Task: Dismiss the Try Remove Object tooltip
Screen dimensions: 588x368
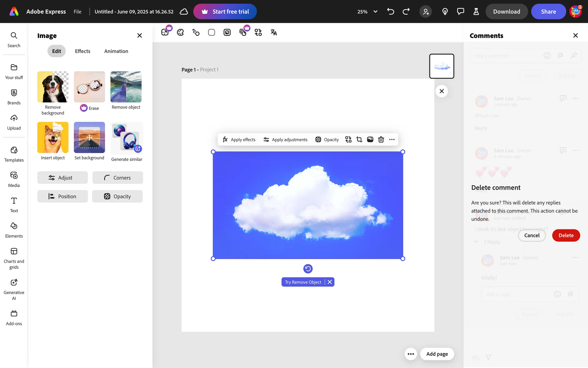Action: pos(330,282)
